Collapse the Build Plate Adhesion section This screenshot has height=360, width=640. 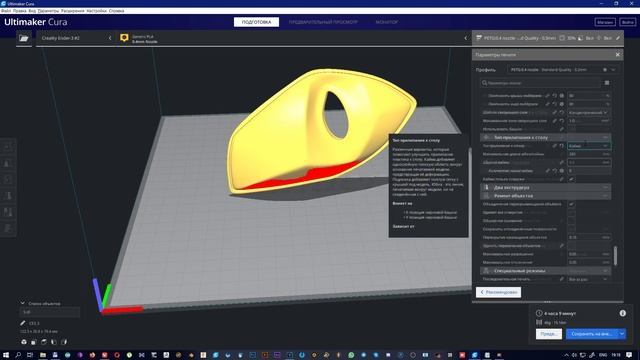click(546, 138)
